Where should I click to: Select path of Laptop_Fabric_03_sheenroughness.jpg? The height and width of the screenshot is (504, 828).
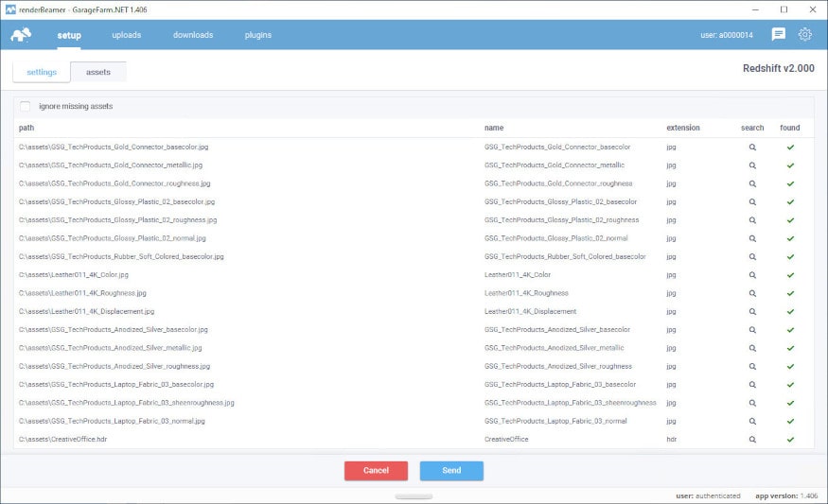click(126, 403)
